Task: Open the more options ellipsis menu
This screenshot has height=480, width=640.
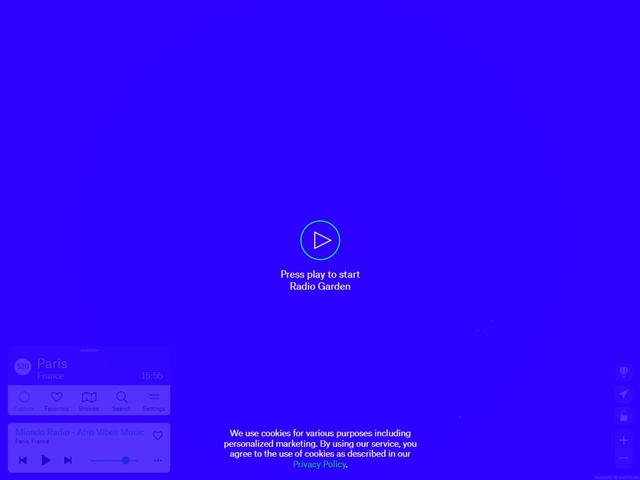Action: click(158, 460)
